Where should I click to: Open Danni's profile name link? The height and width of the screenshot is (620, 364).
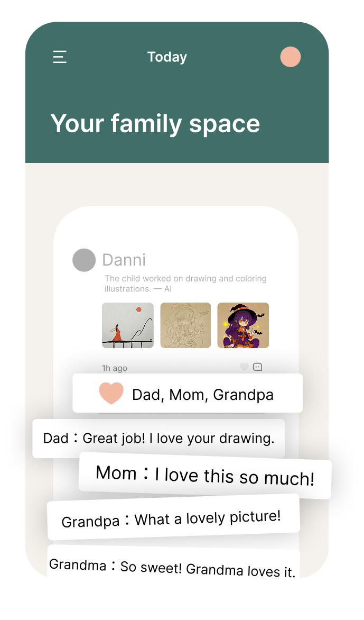pyautogui.click(x=124, y=260)
